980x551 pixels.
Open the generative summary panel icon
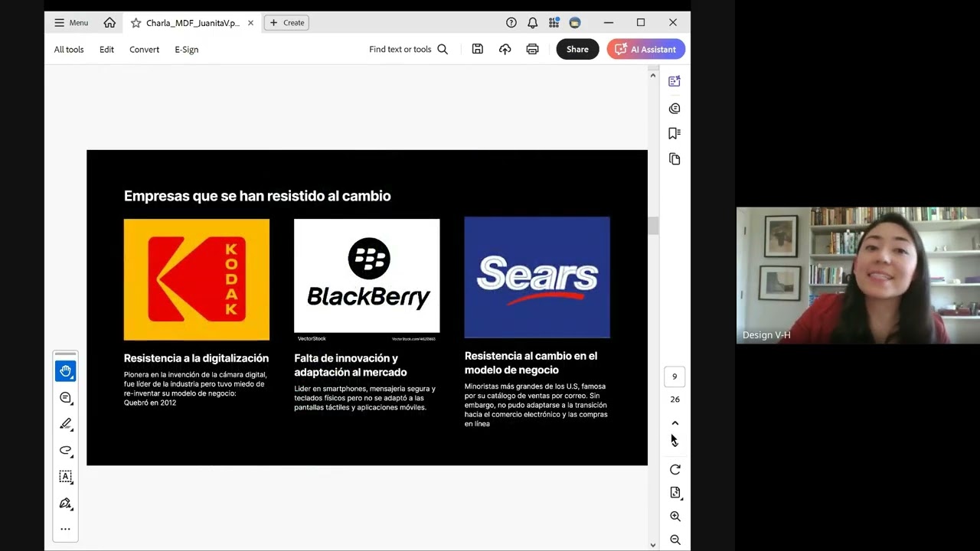(x=675, y=81)
